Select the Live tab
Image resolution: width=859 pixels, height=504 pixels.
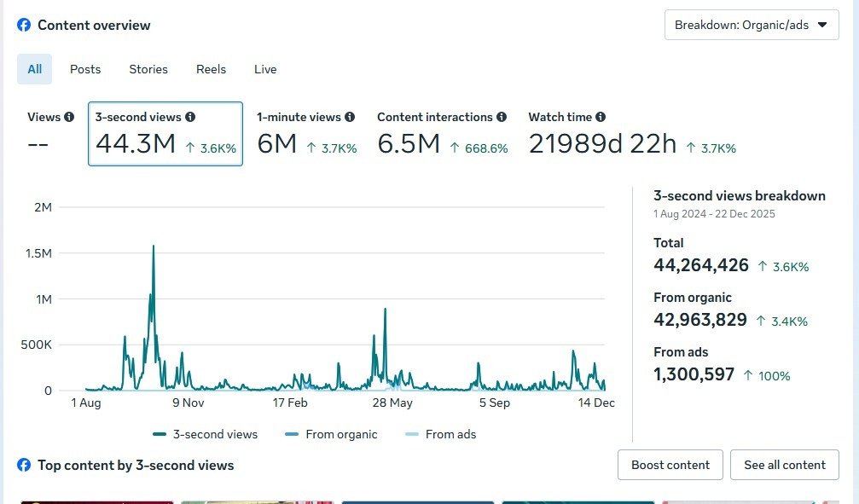[x=264, y=69]
